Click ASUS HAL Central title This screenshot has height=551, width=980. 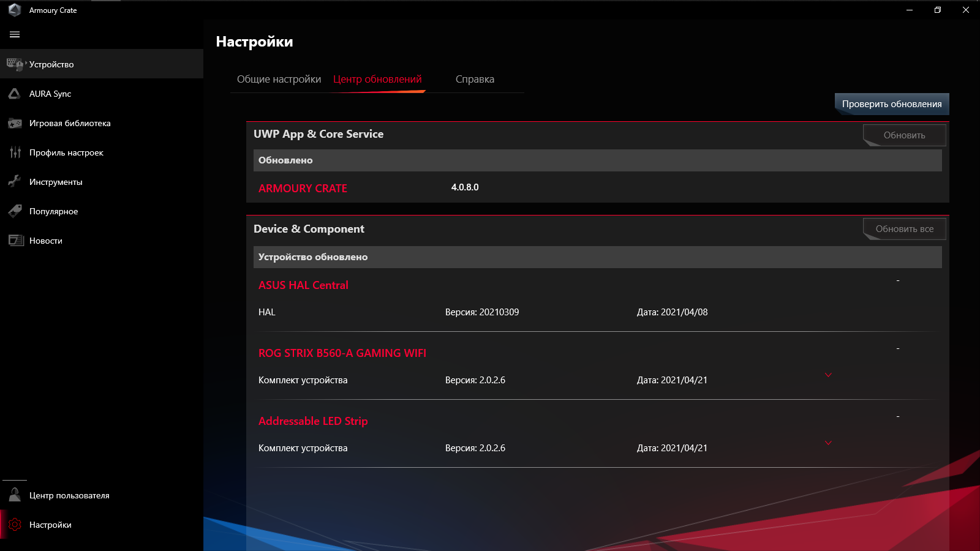(303, 285)
